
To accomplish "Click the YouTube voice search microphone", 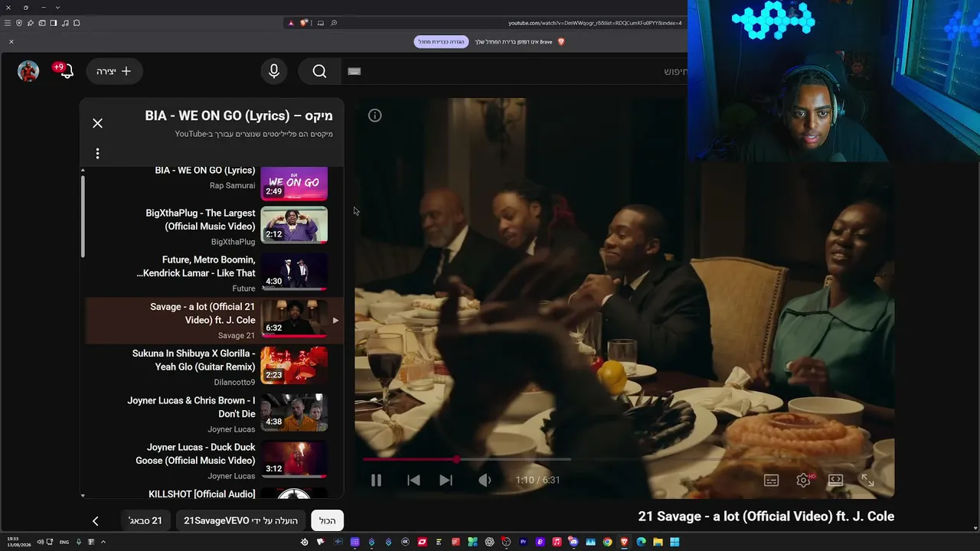I will point(274,71).
